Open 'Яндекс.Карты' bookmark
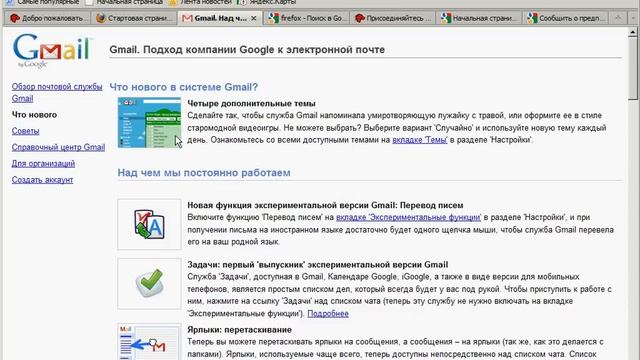640x360 pixels. click(x=268, y=2)
